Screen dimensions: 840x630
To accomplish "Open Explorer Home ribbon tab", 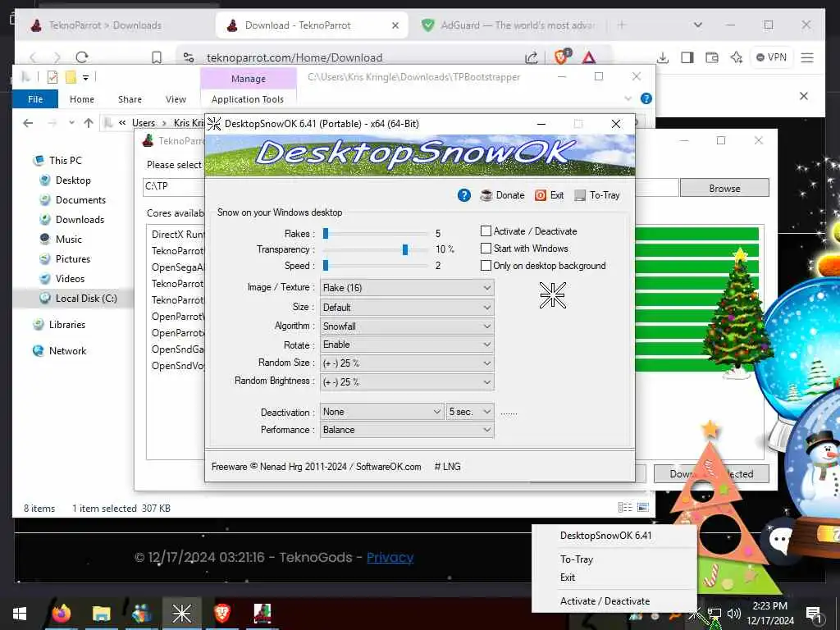I will (82, 99).
